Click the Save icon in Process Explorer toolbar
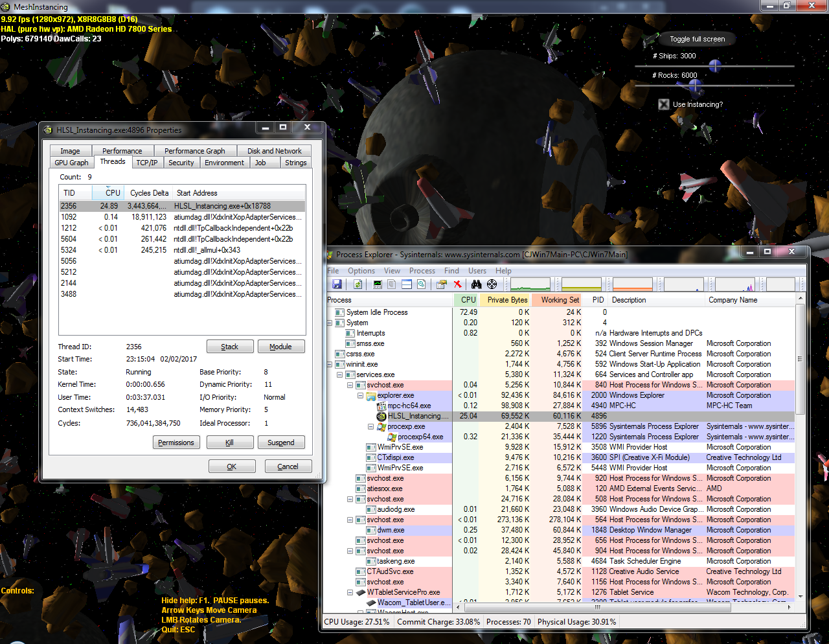 point(337,284)
